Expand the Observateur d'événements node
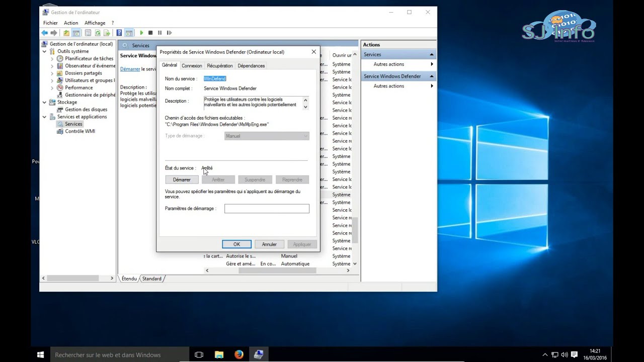The width and height of the screenshot is (644, 362). pyautogui.click(x=52, y=66)
